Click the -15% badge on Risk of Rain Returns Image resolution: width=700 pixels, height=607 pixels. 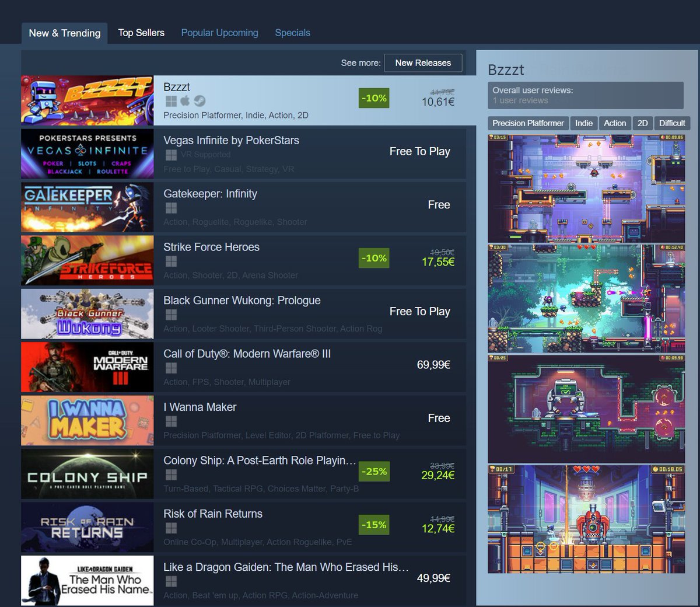374,525
